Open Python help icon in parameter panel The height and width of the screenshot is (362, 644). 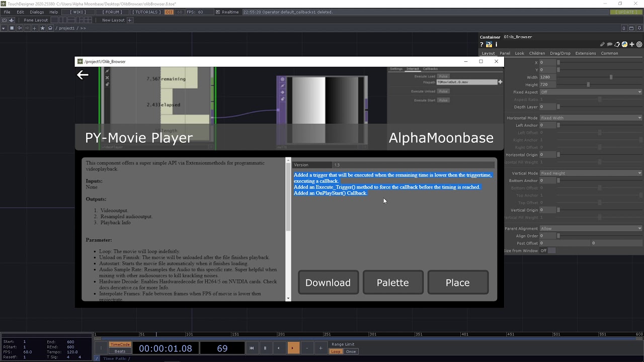click(x=489, y=45)
